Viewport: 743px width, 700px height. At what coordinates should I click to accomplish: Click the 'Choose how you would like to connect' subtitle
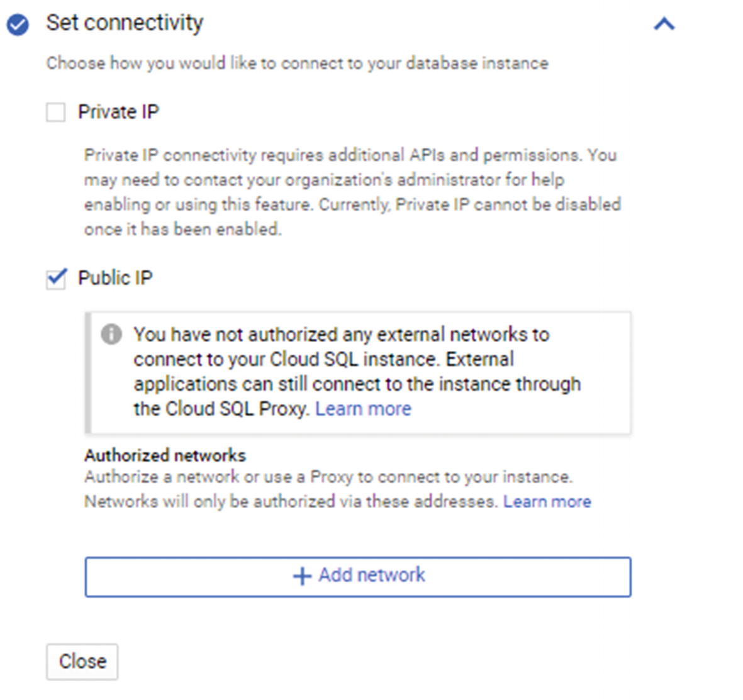[x=297, y=63]
